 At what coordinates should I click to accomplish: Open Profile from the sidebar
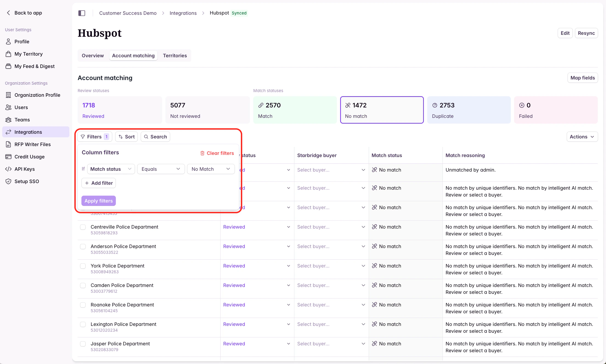[x=22, y=42]
